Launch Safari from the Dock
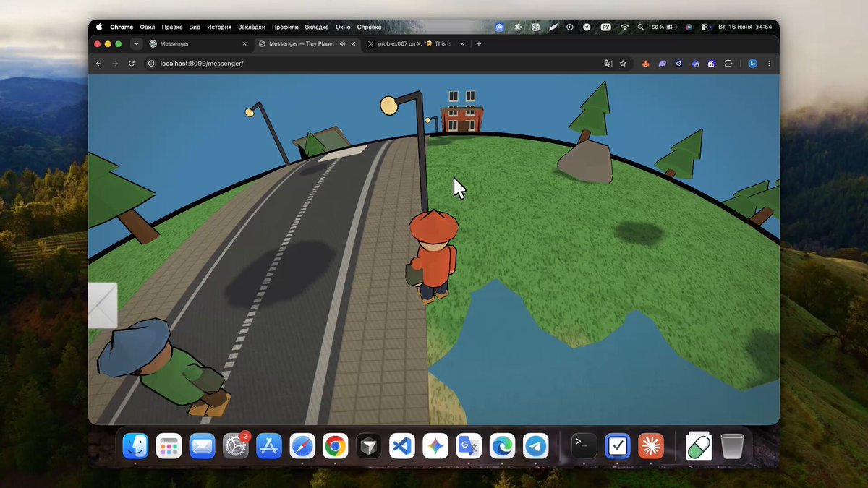868x488 pixels. click(x=302, y=447)
